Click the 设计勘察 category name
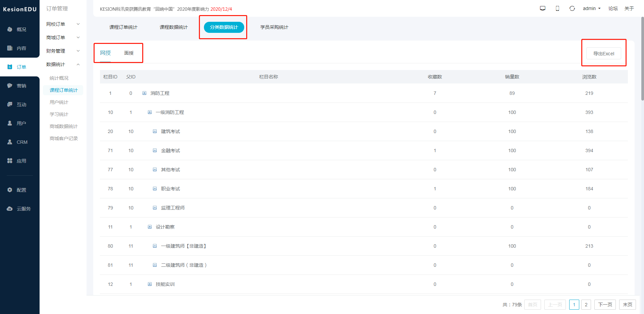 pos(165,227)
